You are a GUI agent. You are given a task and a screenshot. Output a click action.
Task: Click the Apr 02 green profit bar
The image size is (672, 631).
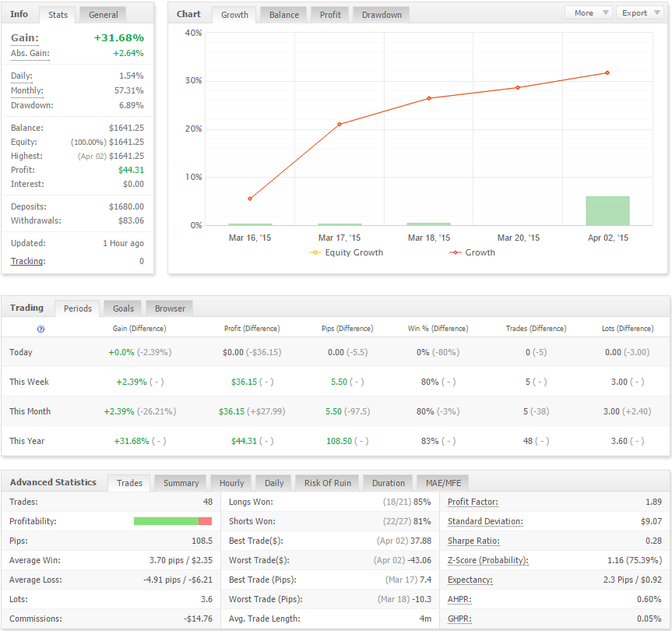coord(607,211)
